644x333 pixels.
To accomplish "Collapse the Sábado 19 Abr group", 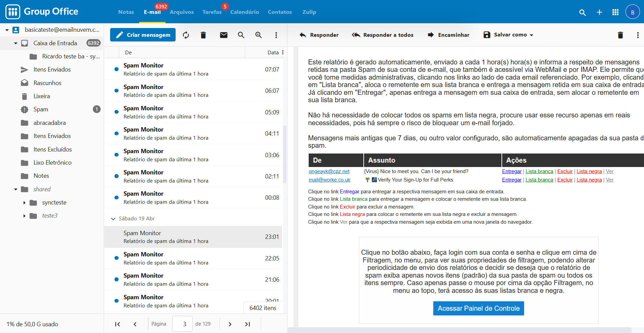I will tap(113, 219).
